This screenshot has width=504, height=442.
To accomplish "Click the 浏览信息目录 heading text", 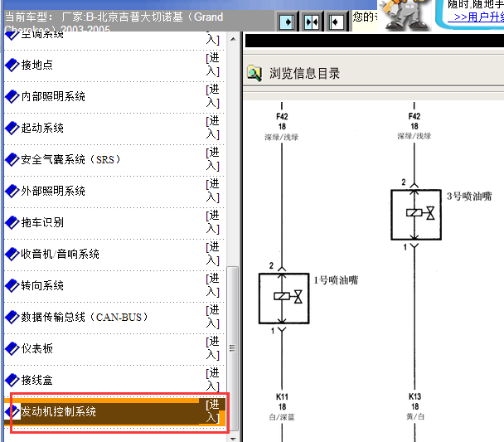I will (304, 74).
